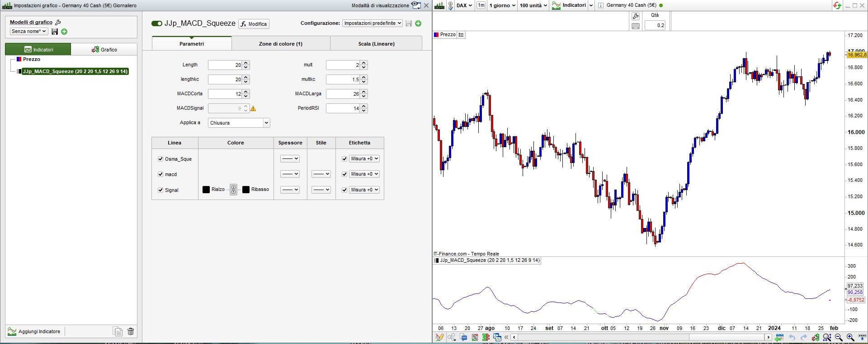Increase the MACDCorta value with up arrow
The image size is (868, 344).
pyautogui.click(x=246, y=92)
